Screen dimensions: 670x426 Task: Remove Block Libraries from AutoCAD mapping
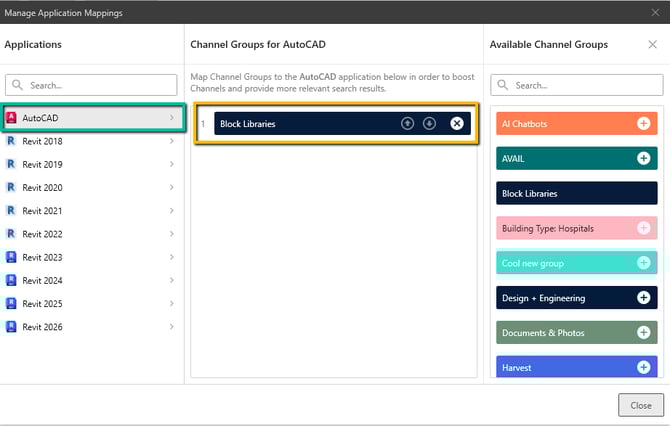457,123
